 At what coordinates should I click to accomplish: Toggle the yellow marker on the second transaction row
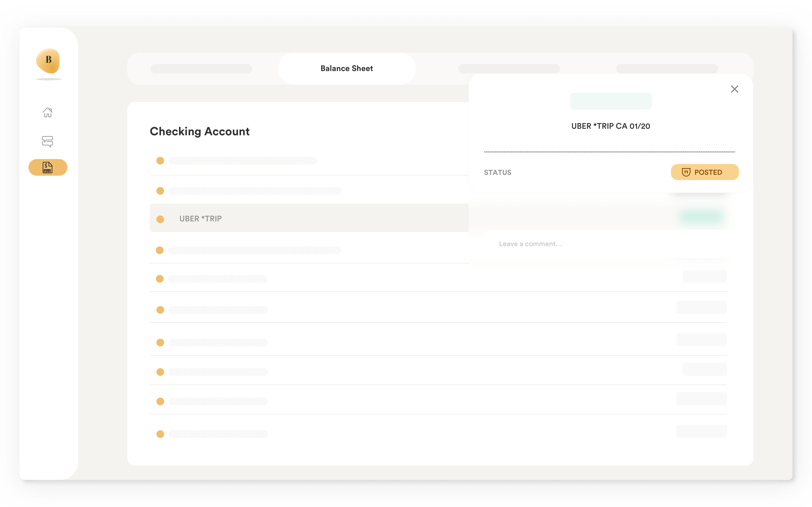pos(160,190)
